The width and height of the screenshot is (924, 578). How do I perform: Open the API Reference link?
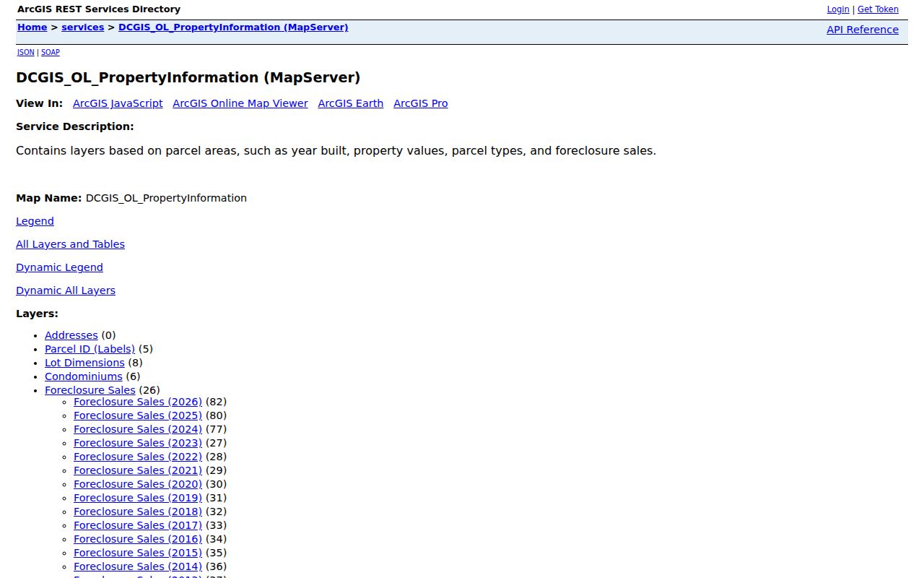[x=862, y=30]
